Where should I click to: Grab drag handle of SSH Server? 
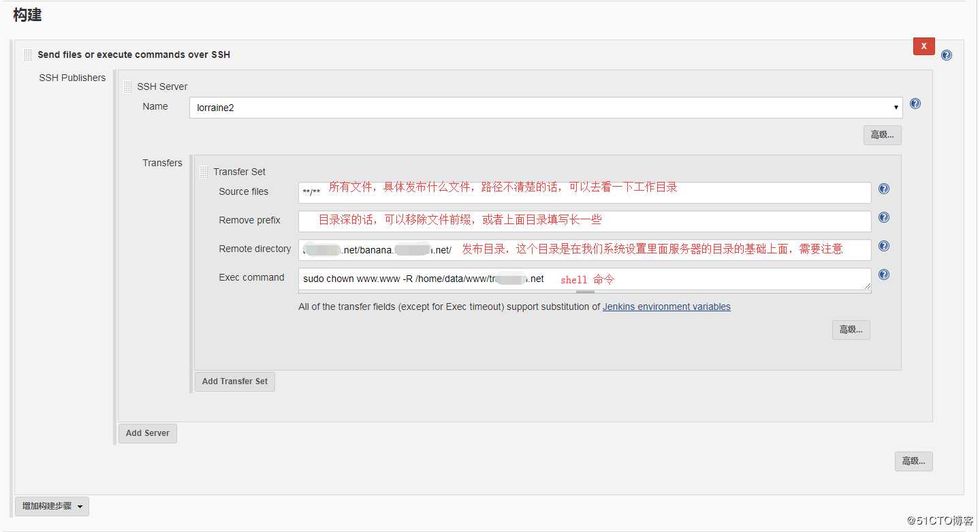tap(127, 87)
